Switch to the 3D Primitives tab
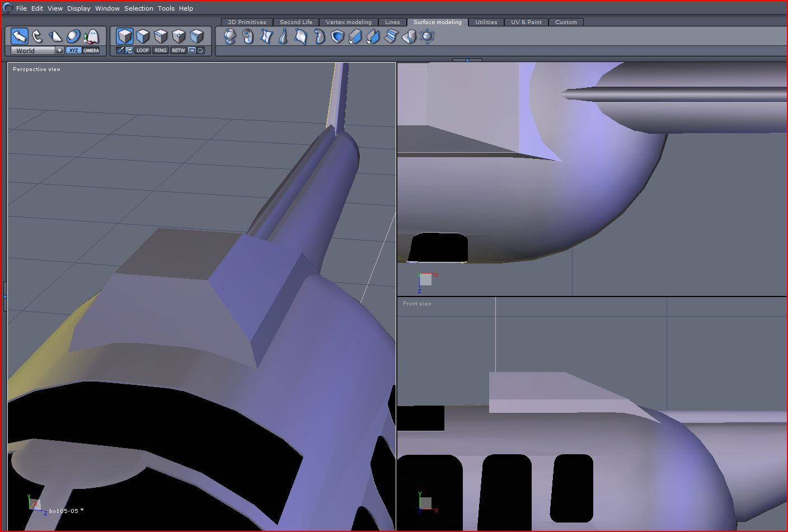Viewport: 788px width, 532px height. coord(247,22)
